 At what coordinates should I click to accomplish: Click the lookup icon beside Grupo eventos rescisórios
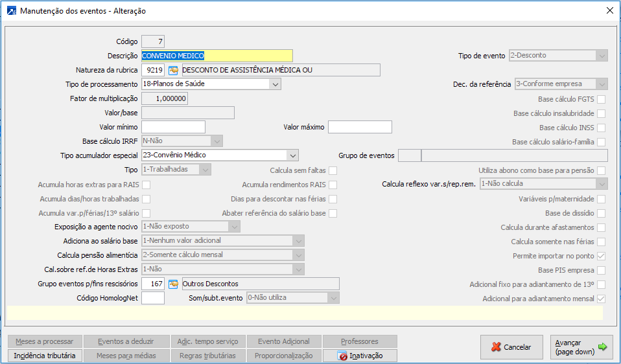click(173, 284)
